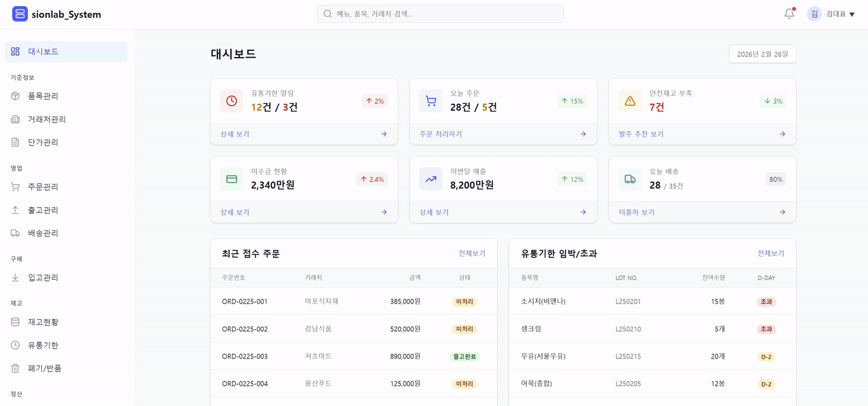This screenshot has height=406, width=868.
Task: Click the warning triangle on 안전재고 부족 card
Action: pos(629,100)
